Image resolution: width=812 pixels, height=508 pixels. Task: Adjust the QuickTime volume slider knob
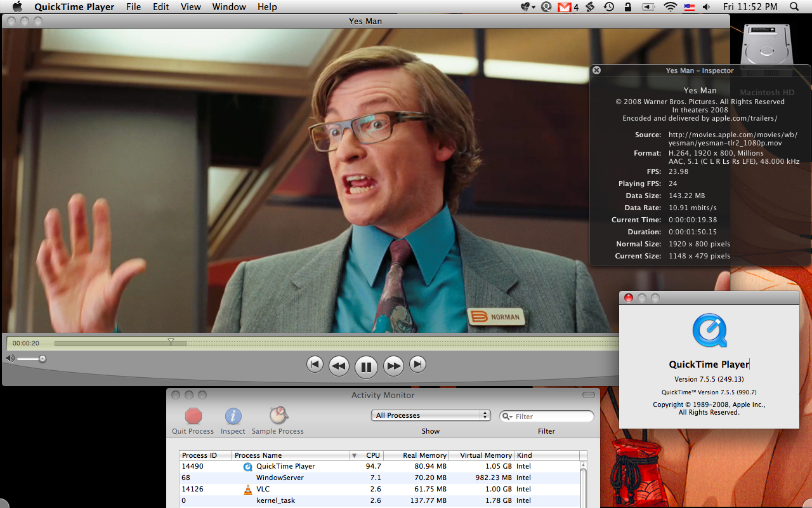pos(43,359)
